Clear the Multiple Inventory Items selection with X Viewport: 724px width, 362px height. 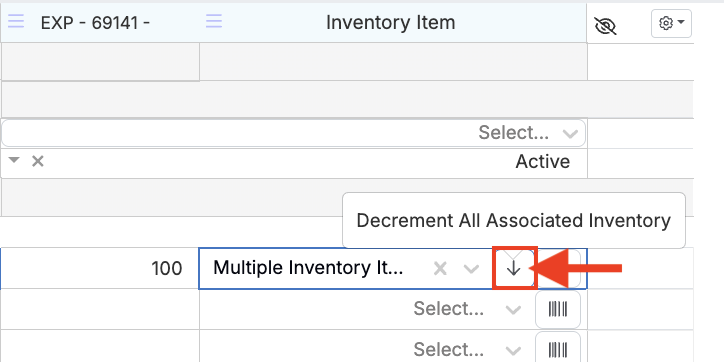(440, 268)
